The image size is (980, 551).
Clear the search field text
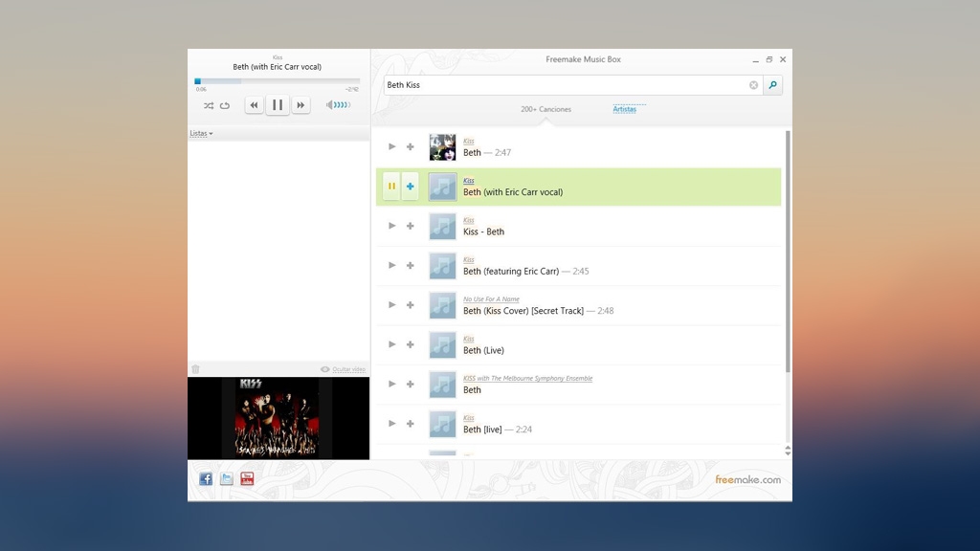(754, 85)
